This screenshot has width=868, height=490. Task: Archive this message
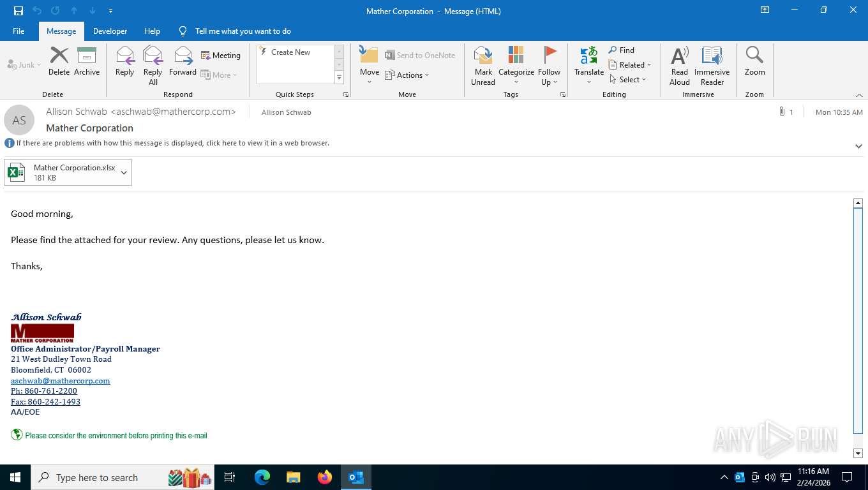pyautogui.click(x=87, y=62)
